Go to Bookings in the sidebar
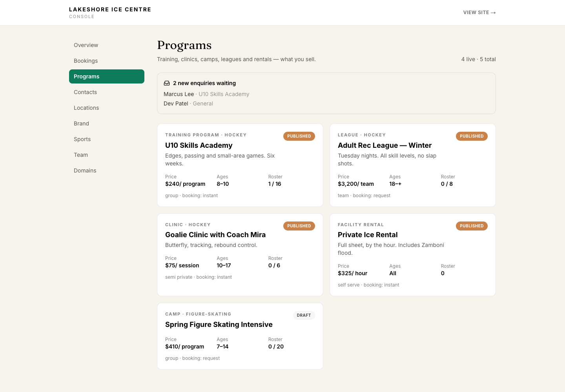This screenshot has width=565, height=392. (107, 61)
